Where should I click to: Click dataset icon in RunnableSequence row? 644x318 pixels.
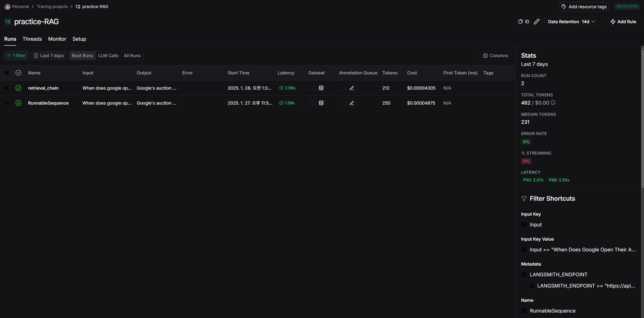coord(321,103)
